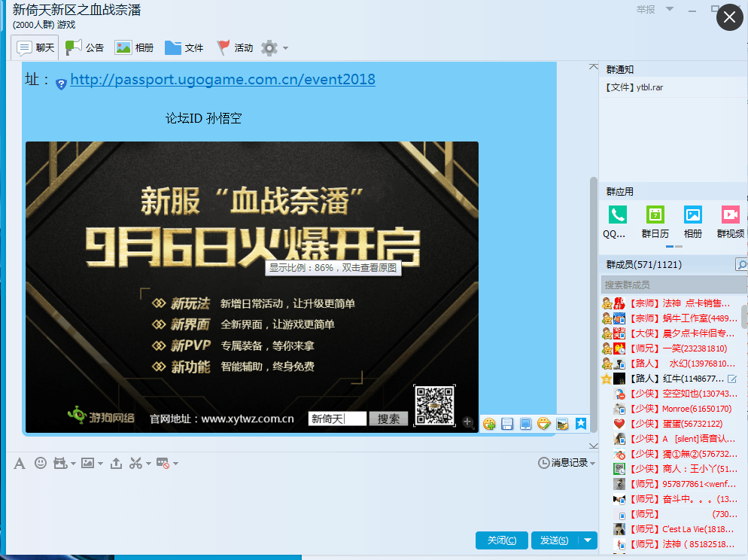
Task: Expand the 消息记录 dropdown arrow
Action: tap(592, 464)
